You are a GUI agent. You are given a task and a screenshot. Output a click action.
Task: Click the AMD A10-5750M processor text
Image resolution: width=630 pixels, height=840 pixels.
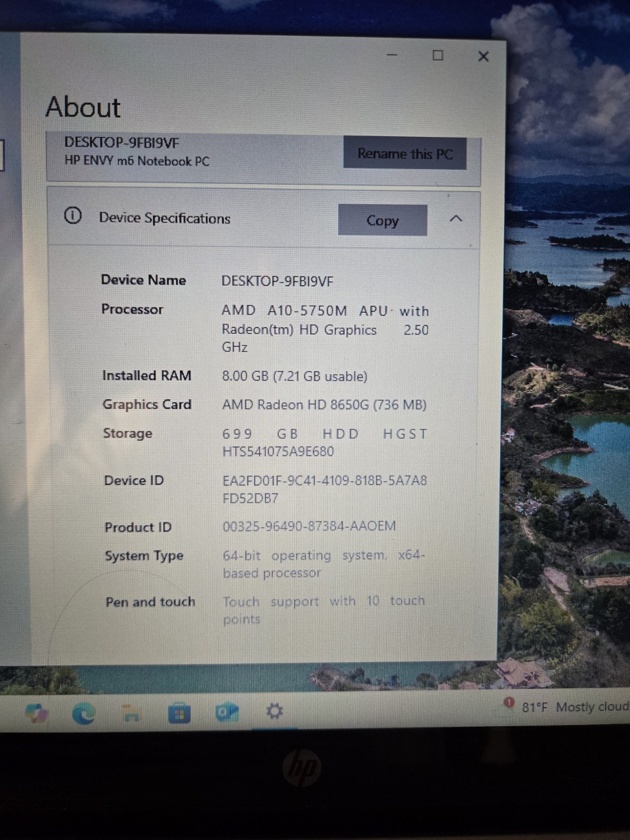pyautogui.click(x=325, y=329)
